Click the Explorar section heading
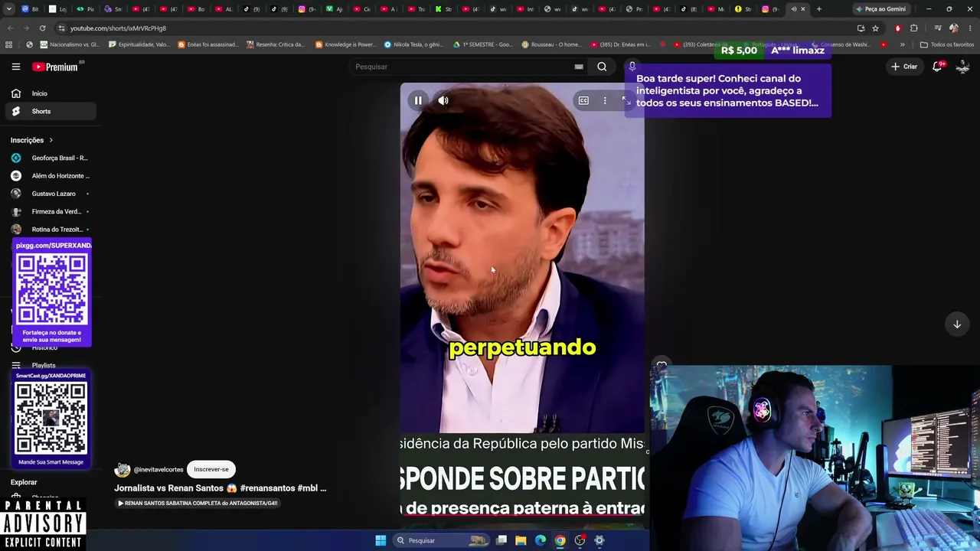980x551 pixels. point(24,482)
